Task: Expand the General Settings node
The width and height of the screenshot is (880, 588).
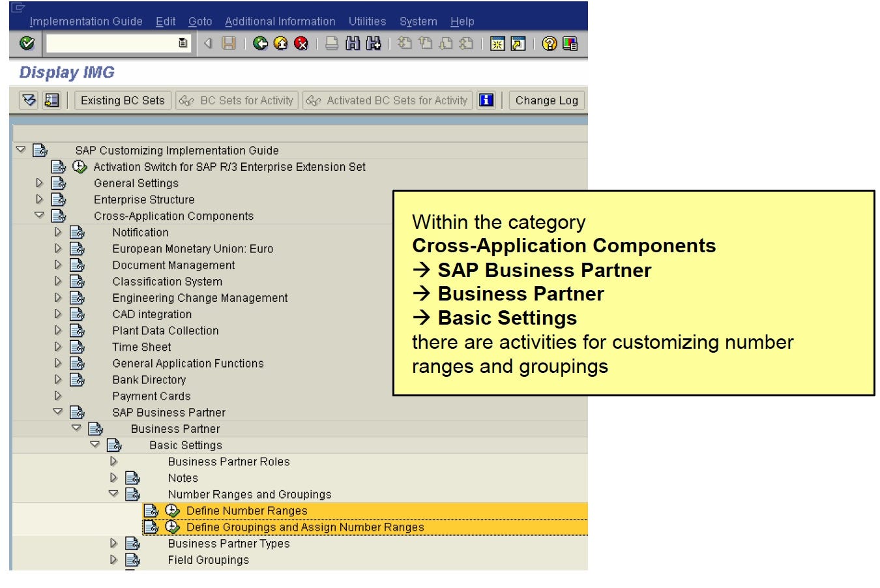Action: pyautogui.click(x=39, y=183)
